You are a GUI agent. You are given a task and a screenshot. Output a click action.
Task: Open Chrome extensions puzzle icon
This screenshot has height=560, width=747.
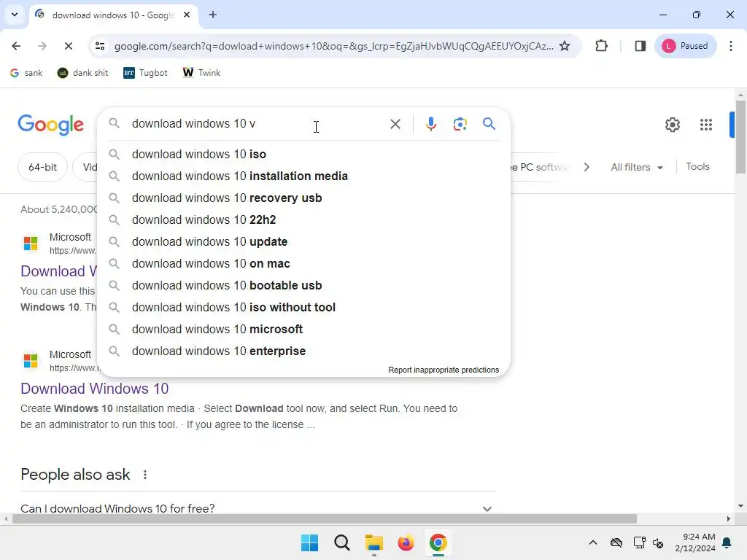[601, 46]
